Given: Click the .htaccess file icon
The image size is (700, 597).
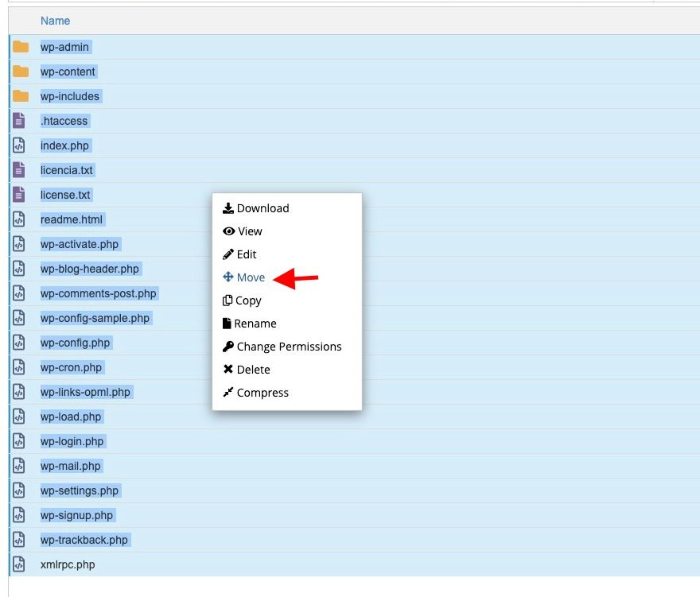Looking at the screenshot, I should coord(19,121).
